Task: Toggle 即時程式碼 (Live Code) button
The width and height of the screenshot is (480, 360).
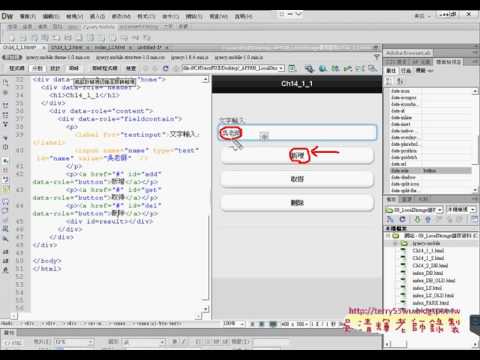Action: pos(105,68)
